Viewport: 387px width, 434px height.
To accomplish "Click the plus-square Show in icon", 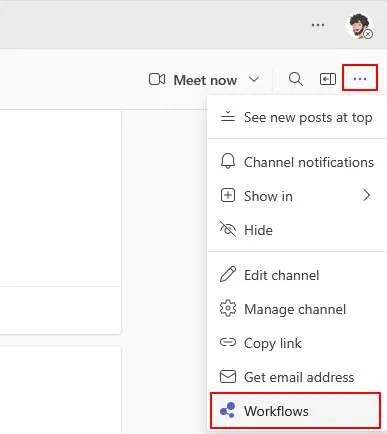I will pyautogui.click(x=228, y=195).
